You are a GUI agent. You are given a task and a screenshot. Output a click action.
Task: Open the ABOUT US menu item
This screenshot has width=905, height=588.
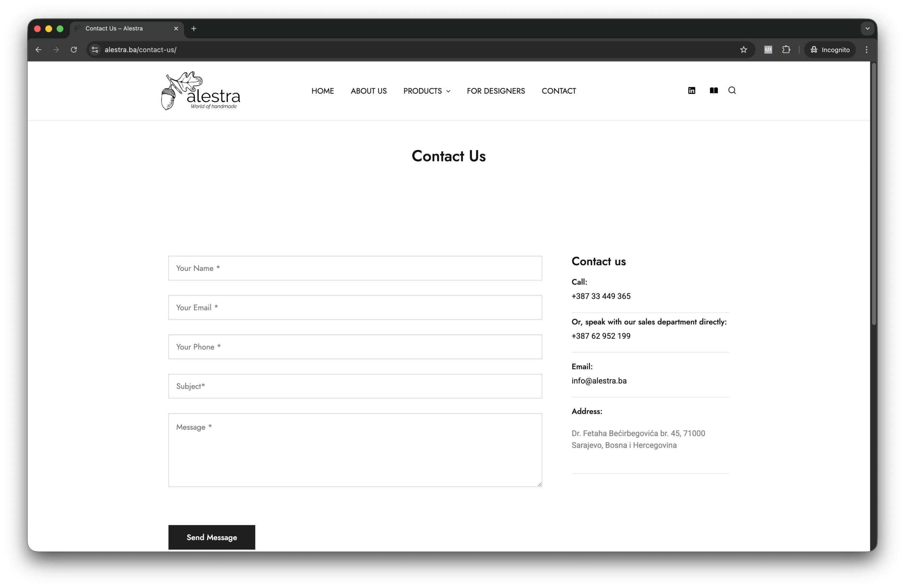[x=368, y=91]
